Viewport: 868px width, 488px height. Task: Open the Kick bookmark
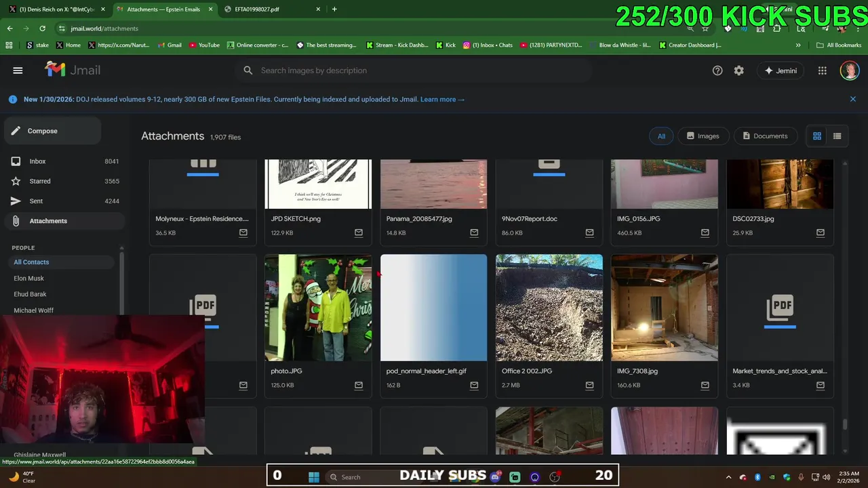[446, 45]
